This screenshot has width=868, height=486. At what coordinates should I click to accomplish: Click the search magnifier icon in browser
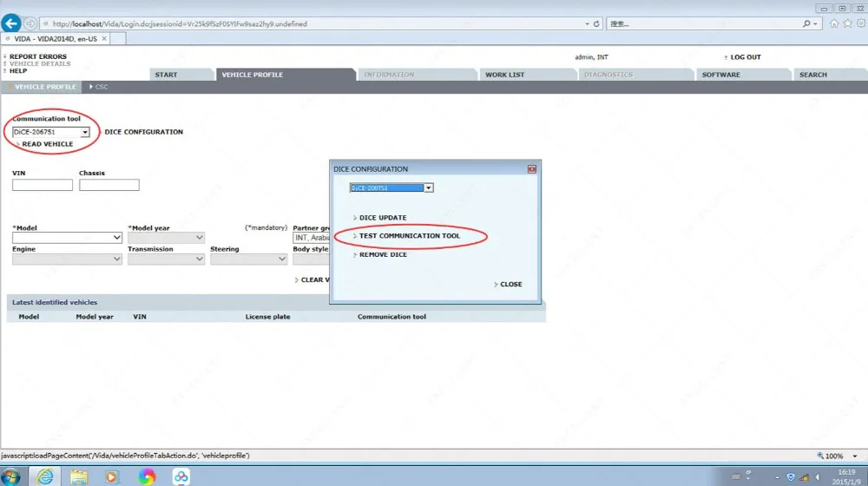click(x=806, y=23)
